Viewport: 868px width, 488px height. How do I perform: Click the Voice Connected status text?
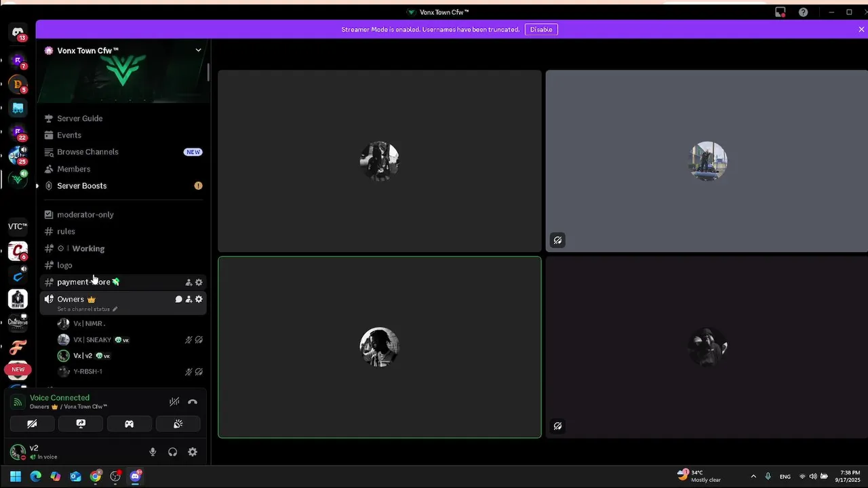tap(60, 398)
